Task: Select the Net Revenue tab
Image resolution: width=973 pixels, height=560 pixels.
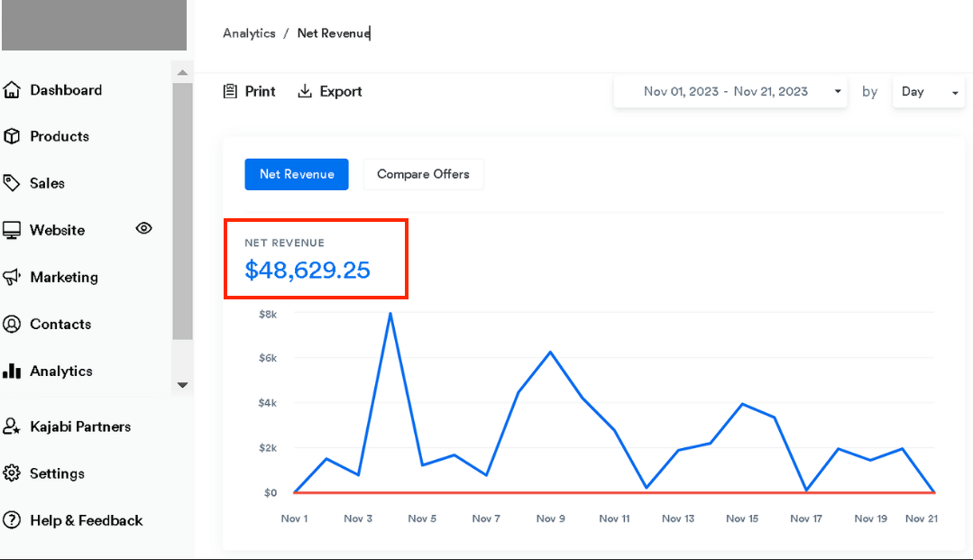Action: tap(297, 175)
